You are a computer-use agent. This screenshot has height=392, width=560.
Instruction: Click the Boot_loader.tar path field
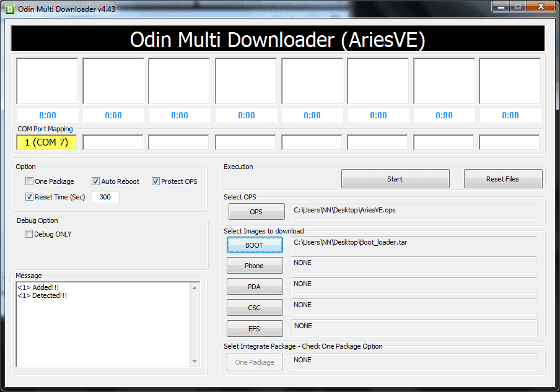click(x=414, y=245)
